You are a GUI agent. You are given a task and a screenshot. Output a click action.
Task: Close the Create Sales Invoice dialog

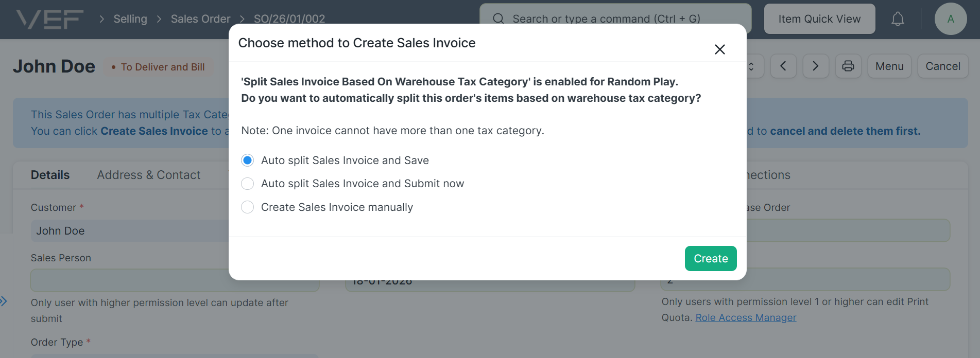pyautogui.click(x=719, y=49)
